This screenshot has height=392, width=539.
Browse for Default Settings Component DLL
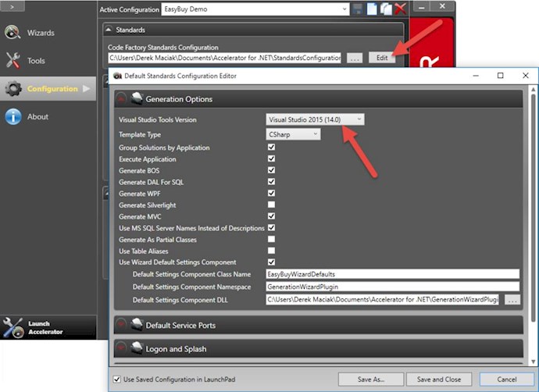pyautogui.click(x=512, y=300)
